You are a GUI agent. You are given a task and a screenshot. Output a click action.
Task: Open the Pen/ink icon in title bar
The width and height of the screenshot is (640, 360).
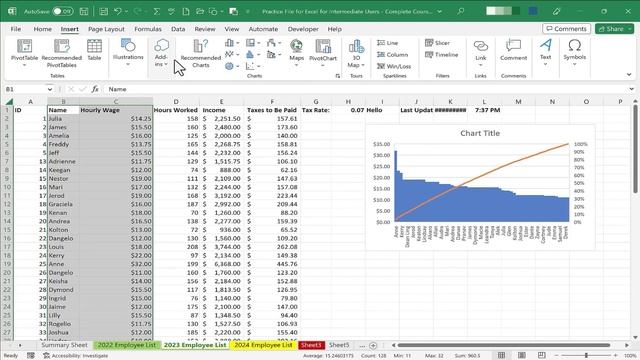556,11
